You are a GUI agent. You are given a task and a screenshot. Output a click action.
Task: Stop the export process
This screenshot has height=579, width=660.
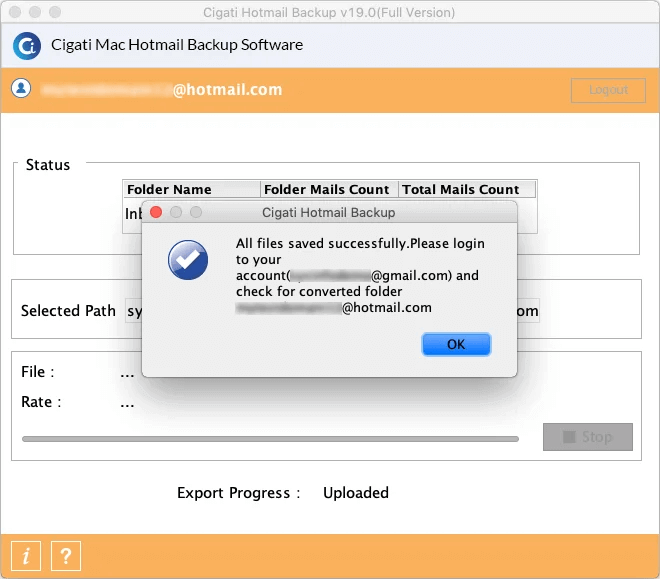tap(588, 437)
